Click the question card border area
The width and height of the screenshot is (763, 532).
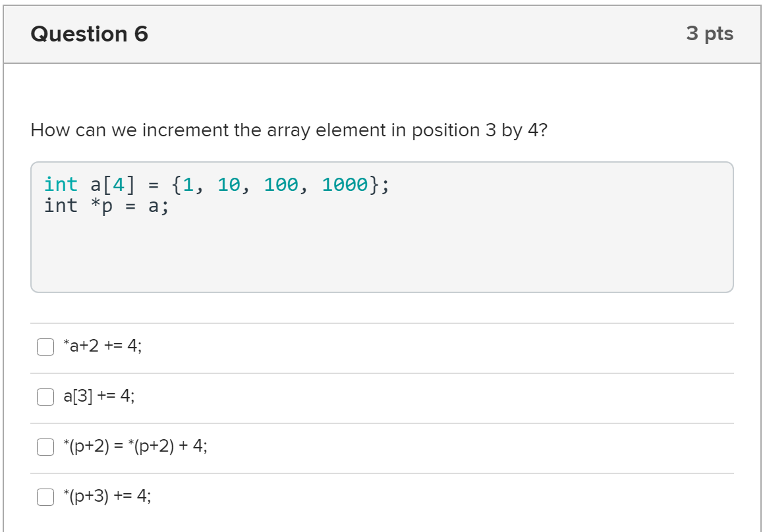pos(4,263)
